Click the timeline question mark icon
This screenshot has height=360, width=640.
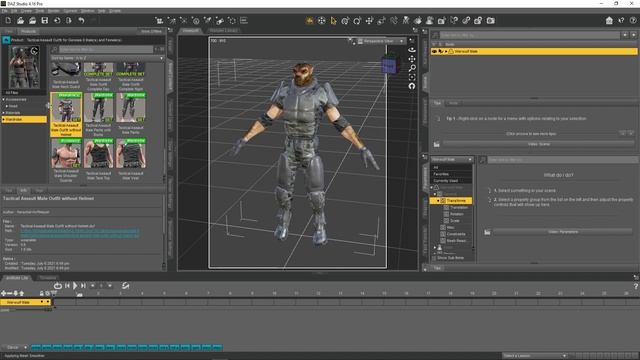point(636,286)
